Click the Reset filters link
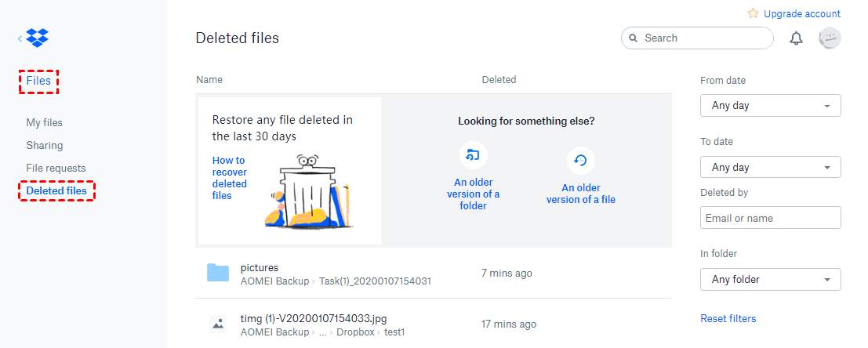 (728, 318)
